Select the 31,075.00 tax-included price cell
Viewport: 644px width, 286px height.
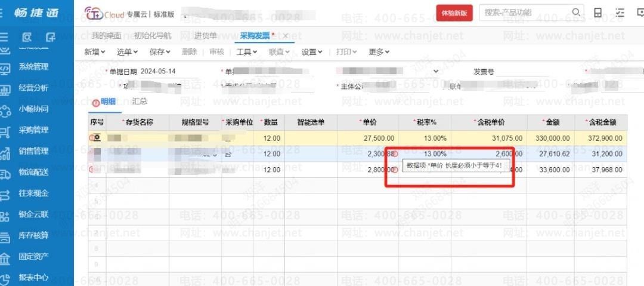click(x=489, y=139)
